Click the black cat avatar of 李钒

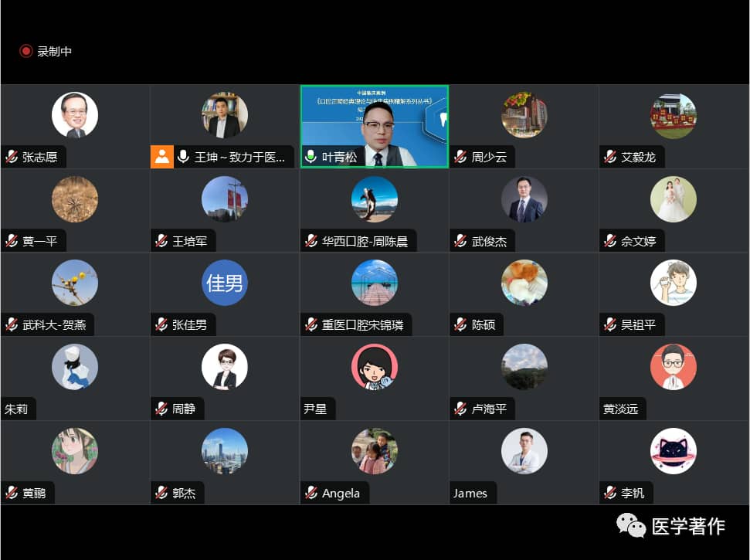point(674,451)
